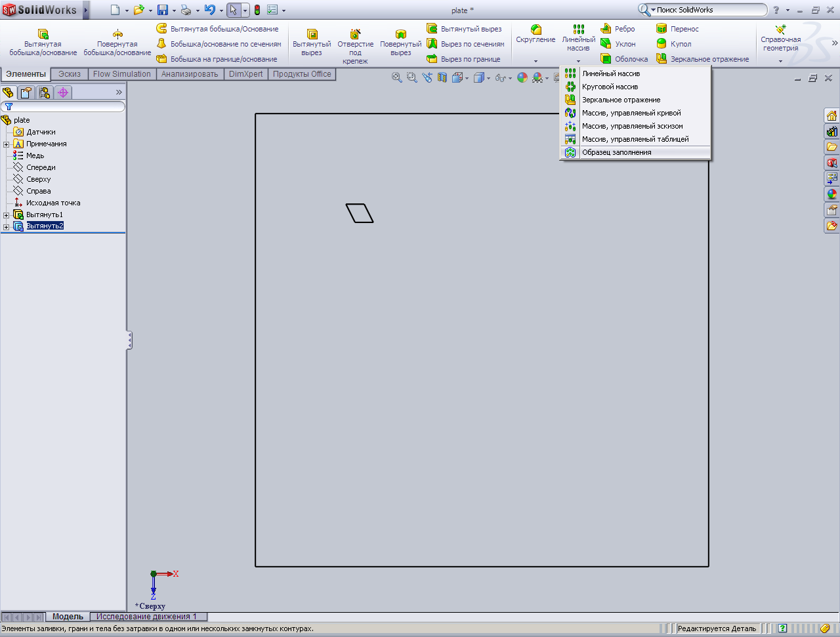Click the Уклон draft tool
Image resolution: width=840 pixels, height=637 pixels.
[x=618, y=44]
